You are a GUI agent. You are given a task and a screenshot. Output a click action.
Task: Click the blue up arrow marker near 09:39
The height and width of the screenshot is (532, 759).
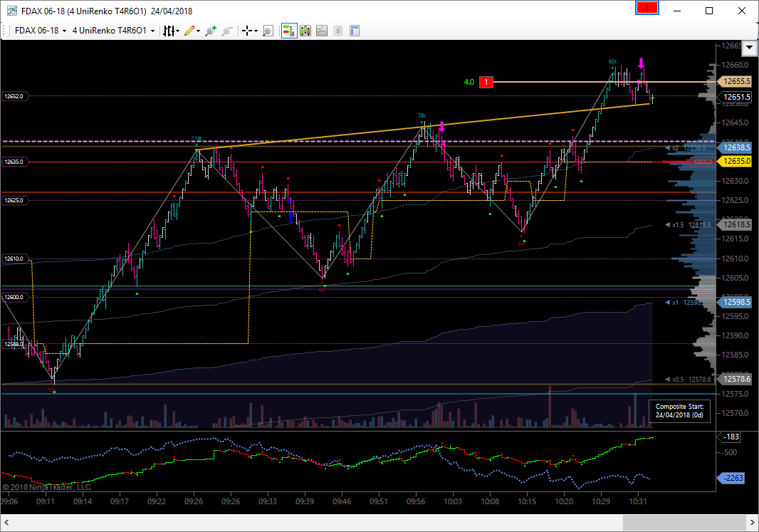tap(291, 218)
